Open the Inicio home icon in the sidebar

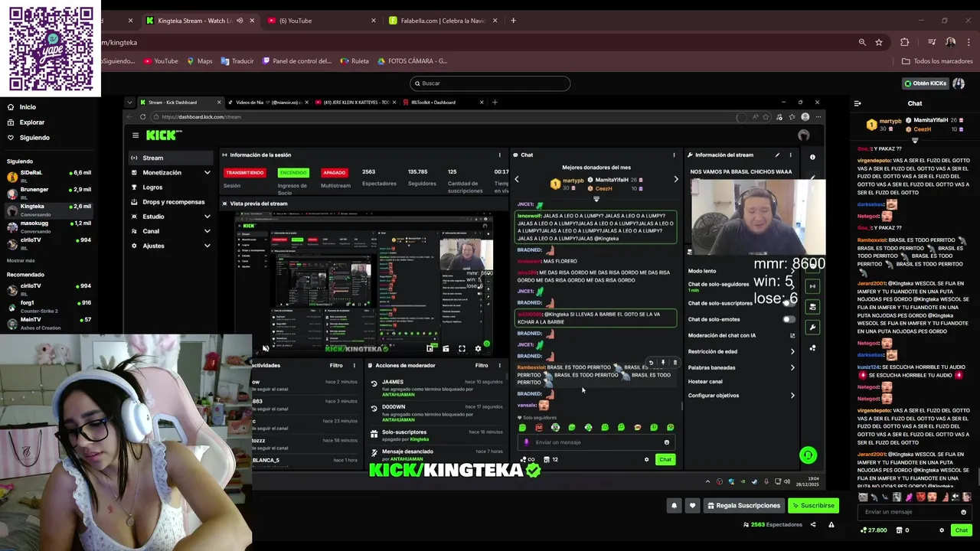(11, 107)
